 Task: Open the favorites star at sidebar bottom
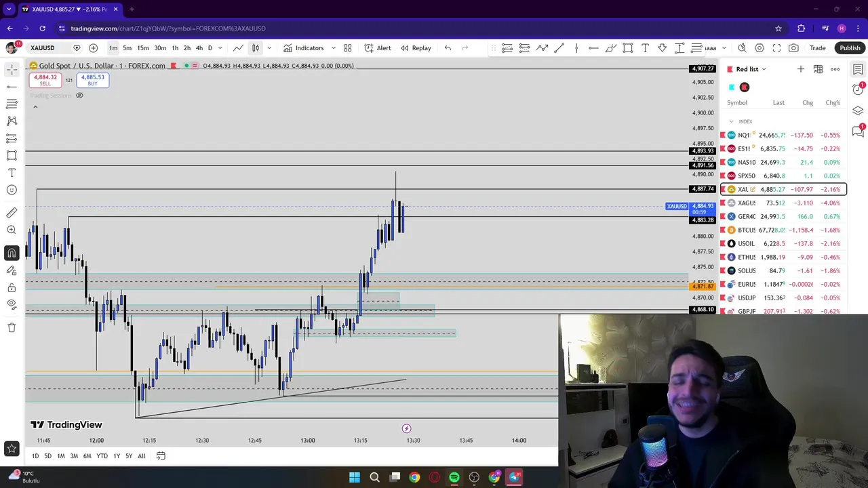tap(12, 448)
